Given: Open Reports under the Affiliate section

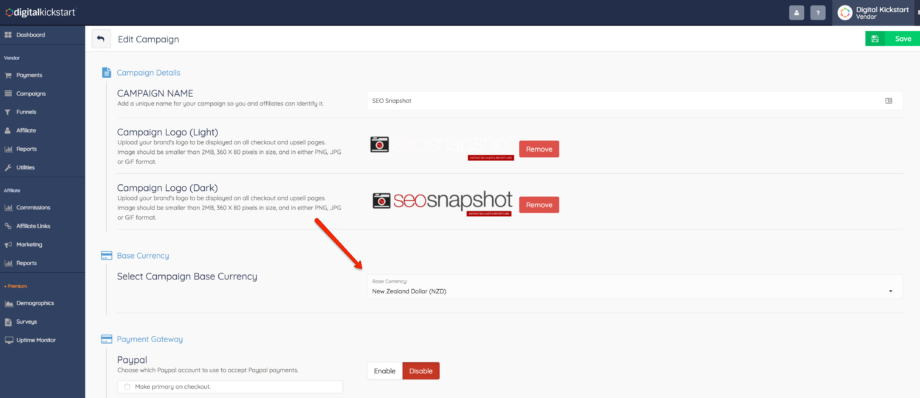Looking at the screenshot, I should (26, 263).
